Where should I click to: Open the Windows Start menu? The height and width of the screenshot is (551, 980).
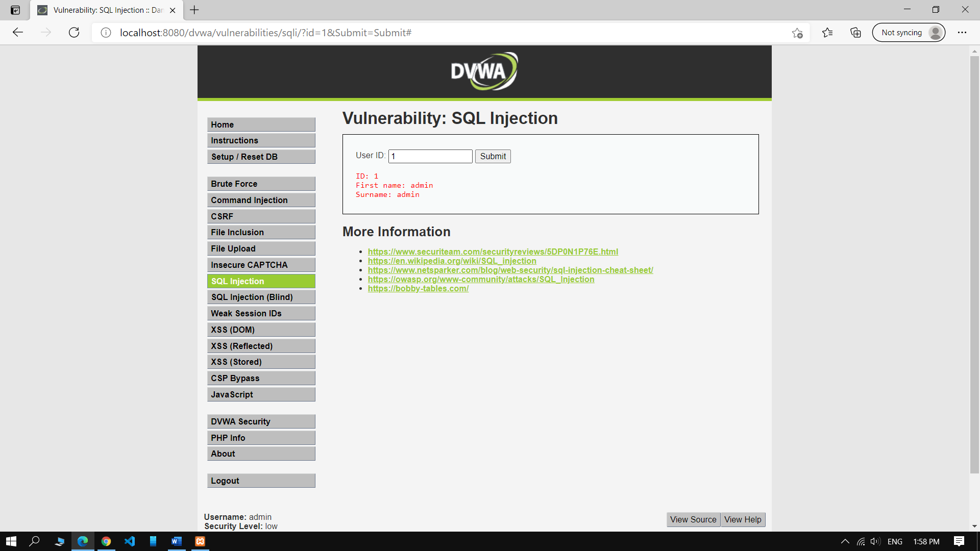tap(11, 541)
